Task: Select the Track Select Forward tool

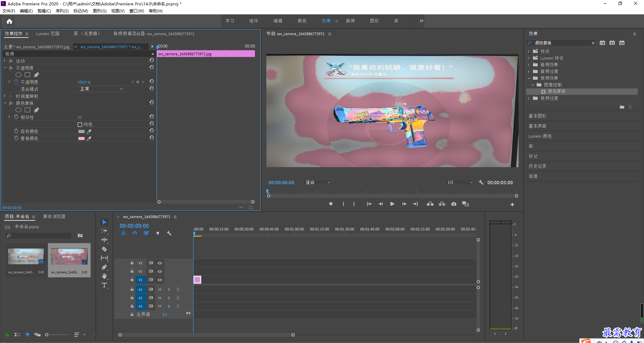Action: tap(104, 231)
